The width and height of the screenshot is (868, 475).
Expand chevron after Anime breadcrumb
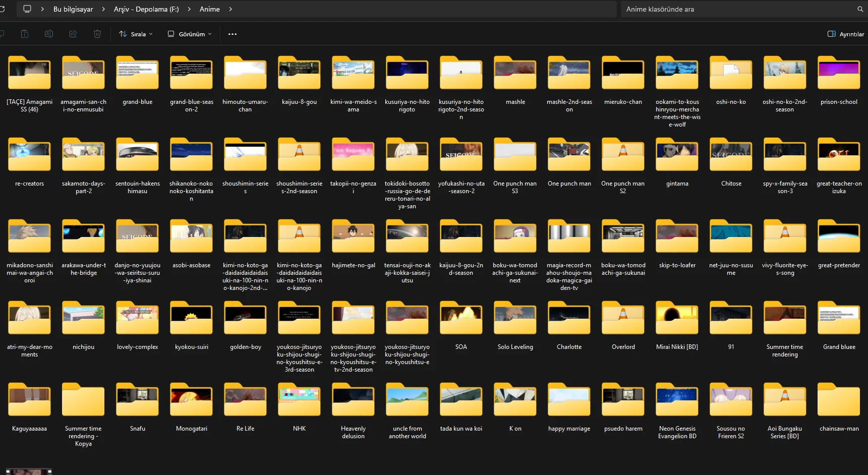pos(230,9)
